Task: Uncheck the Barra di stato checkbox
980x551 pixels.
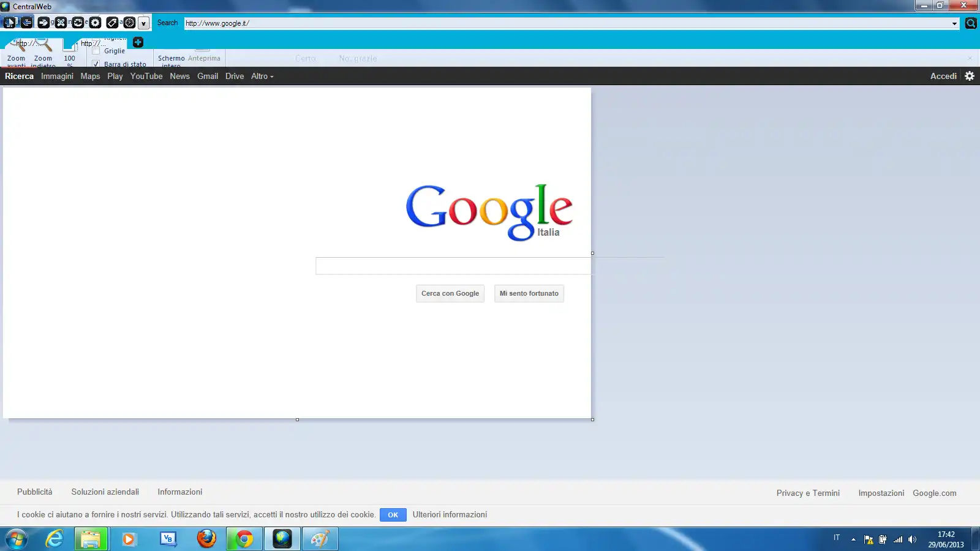Action: 96,64
